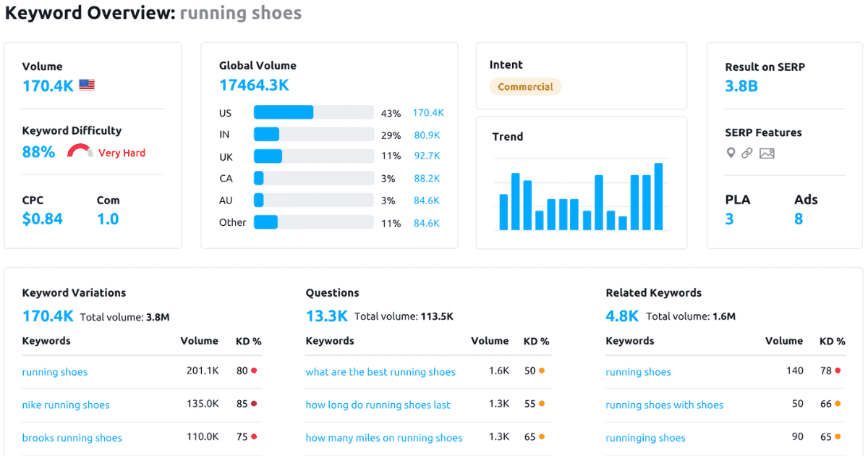Click the tallest last bar in Trend chart

[x=658, y=197]
